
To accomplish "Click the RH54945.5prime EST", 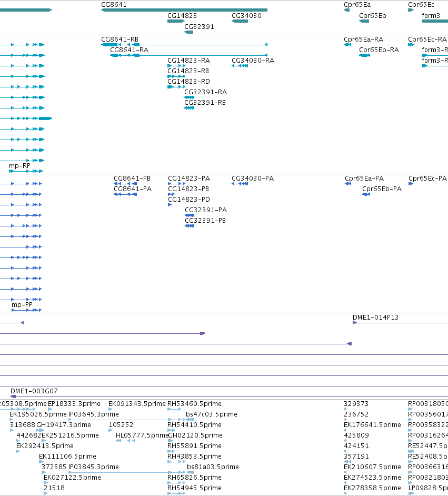I will [x=176, y=493].
